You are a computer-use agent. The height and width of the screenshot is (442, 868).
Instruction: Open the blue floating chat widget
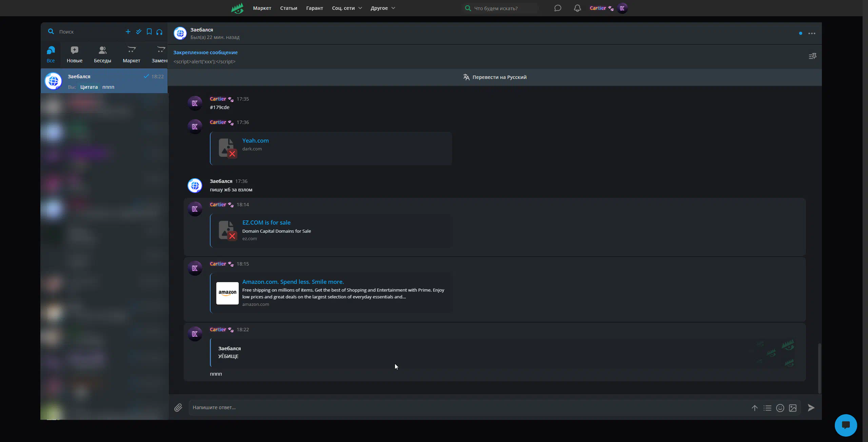[x=846, y=425]
